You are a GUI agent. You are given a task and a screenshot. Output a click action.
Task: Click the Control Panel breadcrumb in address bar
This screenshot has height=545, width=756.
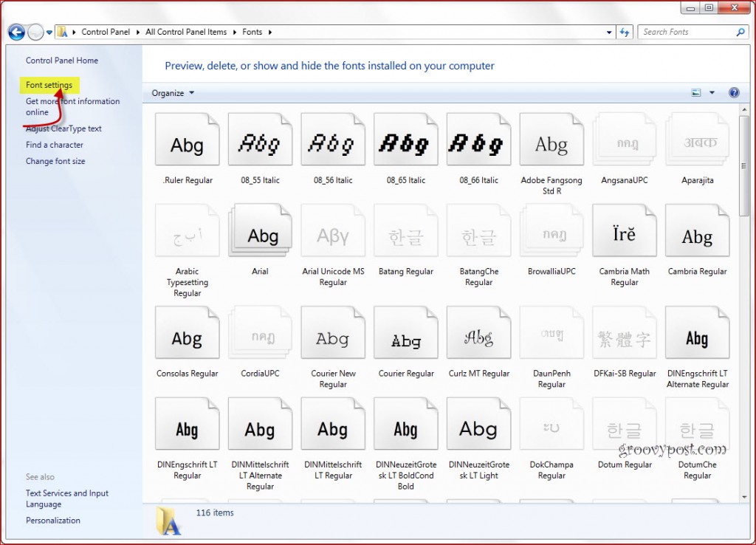click(105, 32)
